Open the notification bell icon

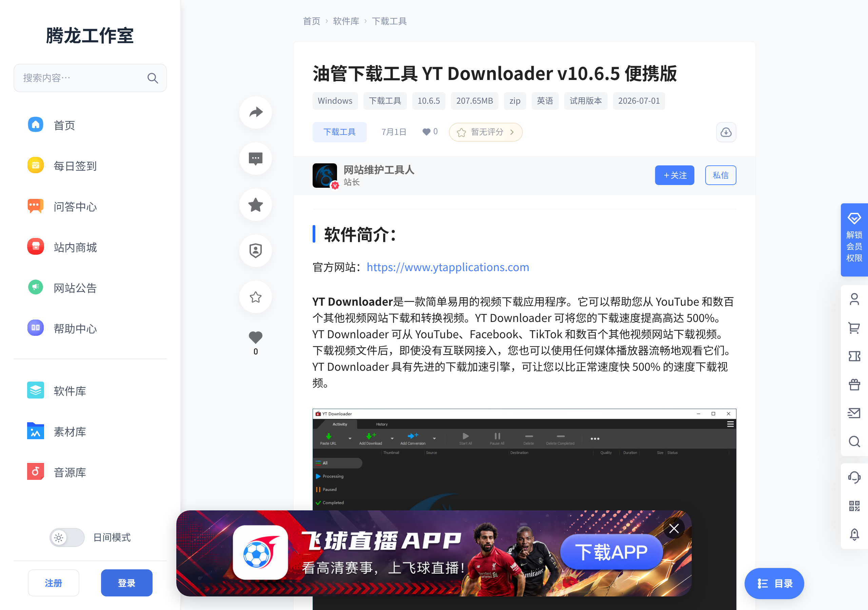[854, 534]
